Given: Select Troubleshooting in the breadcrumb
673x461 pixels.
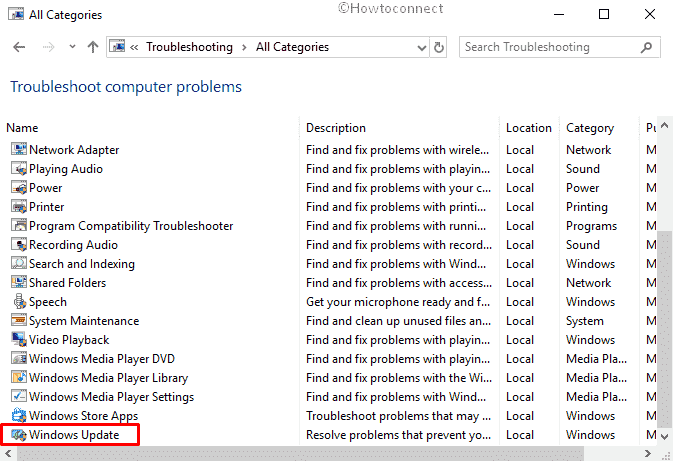Looking at the screenshot, I should click(189, 47).
